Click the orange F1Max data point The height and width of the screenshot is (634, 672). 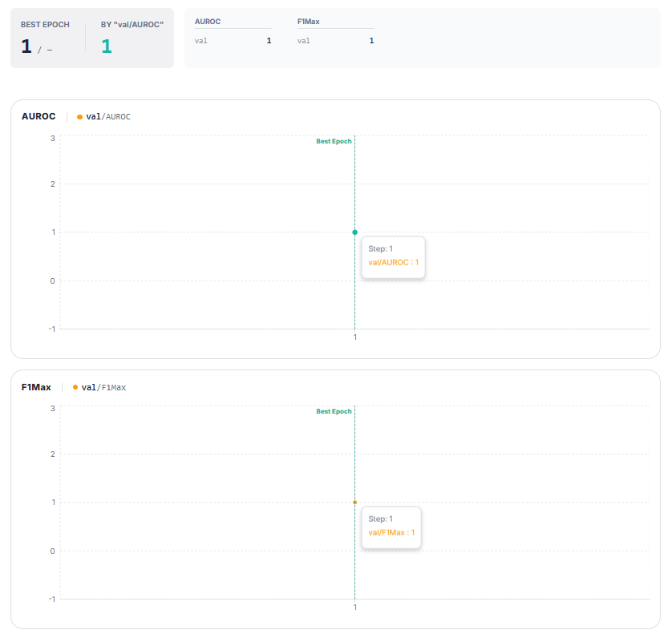(x=355, y=503)
